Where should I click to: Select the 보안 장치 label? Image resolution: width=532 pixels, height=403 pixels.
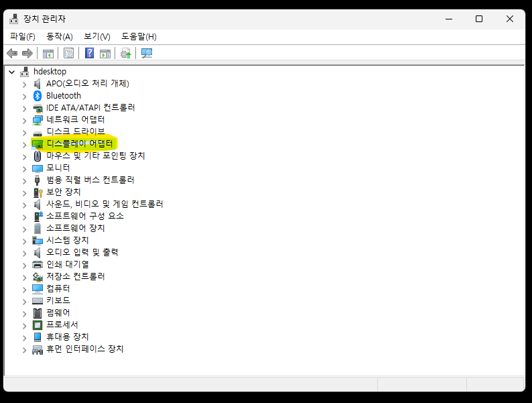click(x=64, y=192)
